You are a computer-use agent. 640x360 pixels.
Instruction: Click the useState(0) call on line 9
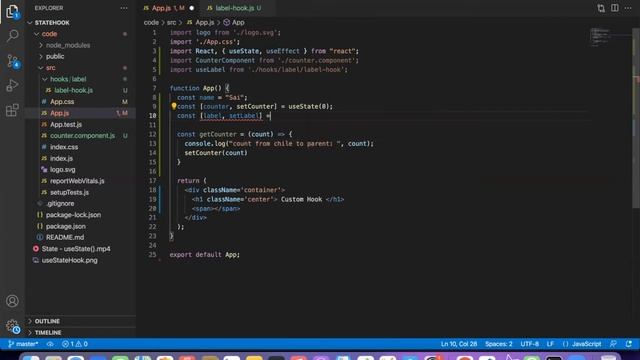coord(310,107)
